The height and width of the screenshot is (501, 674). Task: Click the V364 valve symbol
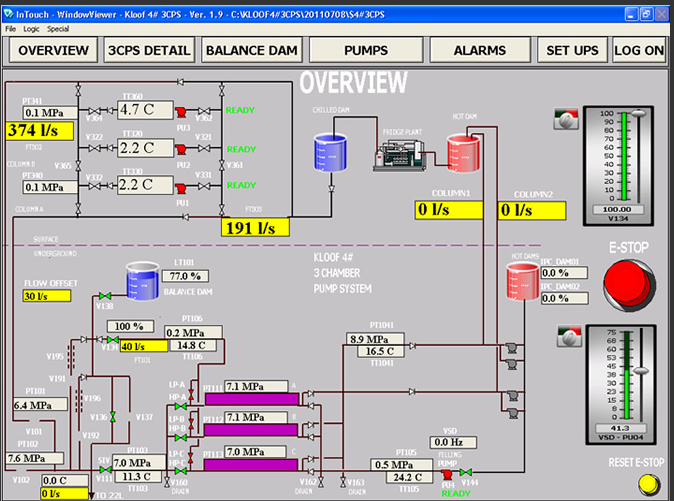point(94,111)
